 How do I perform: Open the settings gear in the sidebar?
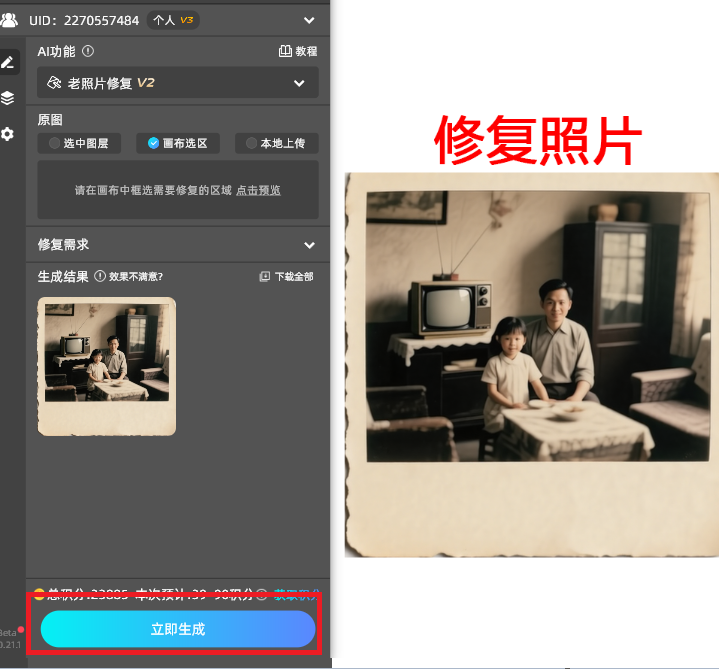click(x=8, y=134)
